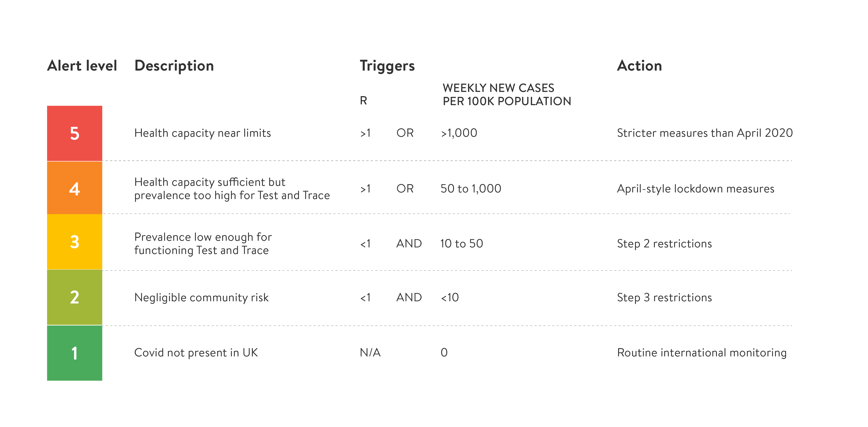Click 'Step 2 restrictions' action text
This screenshot has height=427, width=868.
664,244
